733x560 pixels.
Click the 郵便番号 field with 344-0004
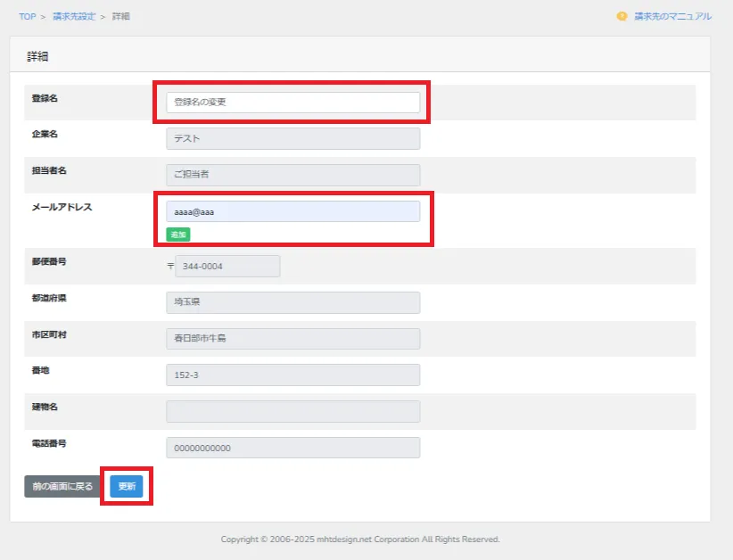(227, 267)
